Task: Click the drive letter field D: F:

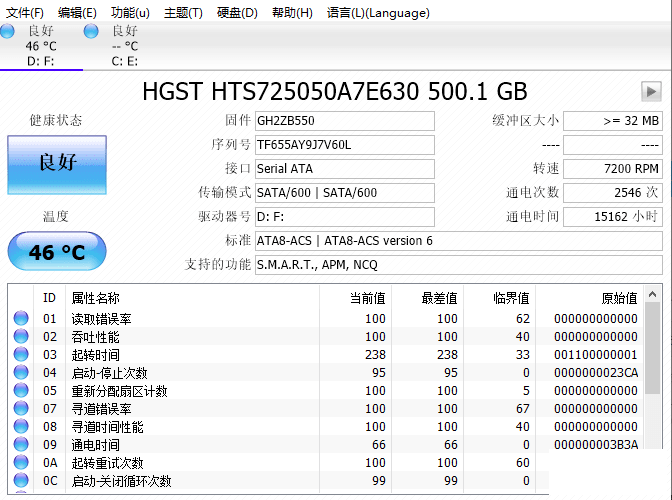Action: click(x=345, y=217)
